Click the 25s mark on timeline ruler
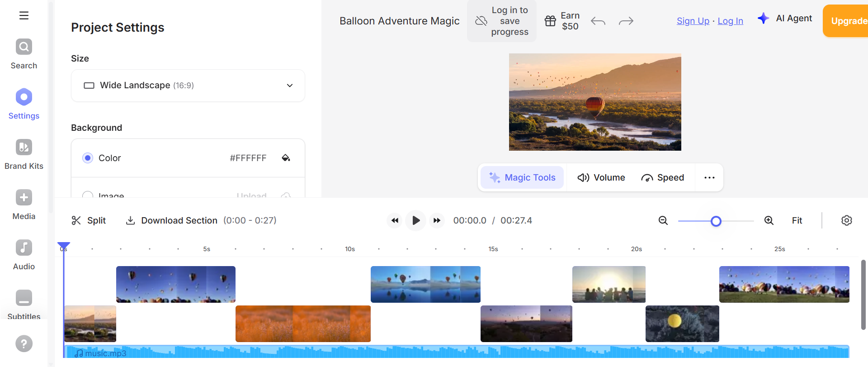Viewport: 868px width, 367px height. 780,249
